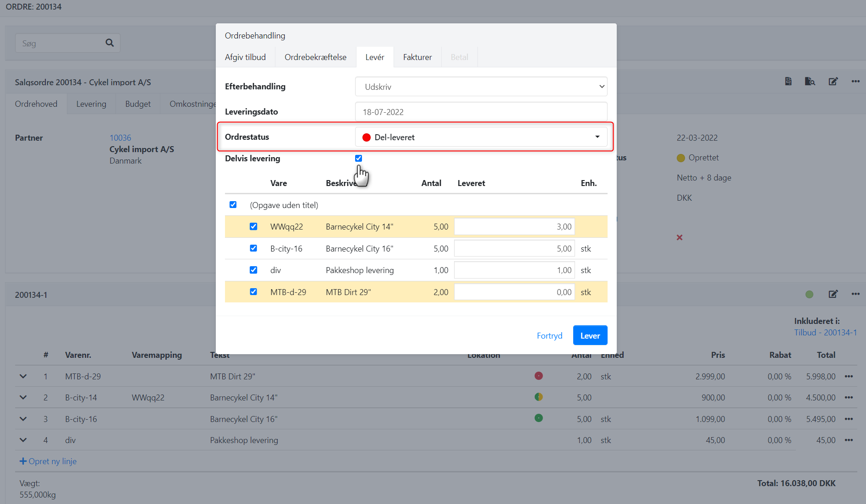This screenshot has height=504, width=866.
Task: Click the blue Lever button
Action: tap(590, 335)
